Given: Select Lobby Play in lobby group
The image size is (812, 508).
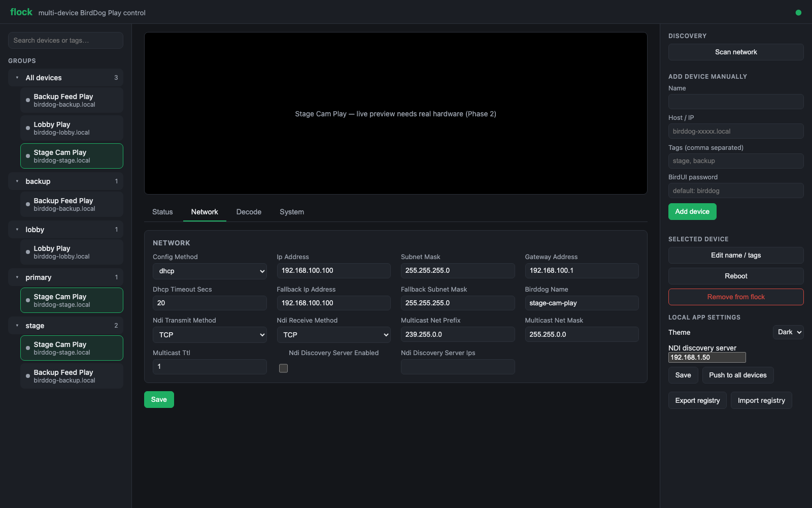Looking at the screenshot, I should click(72, 252).
